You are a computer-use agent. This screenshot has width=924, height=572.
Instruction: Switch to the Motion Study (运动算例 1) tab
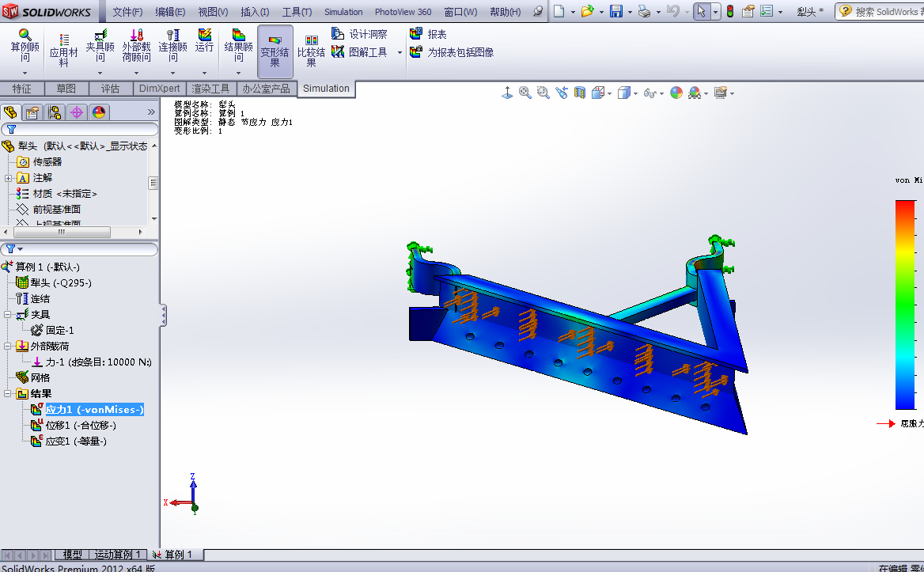[117, 555]
